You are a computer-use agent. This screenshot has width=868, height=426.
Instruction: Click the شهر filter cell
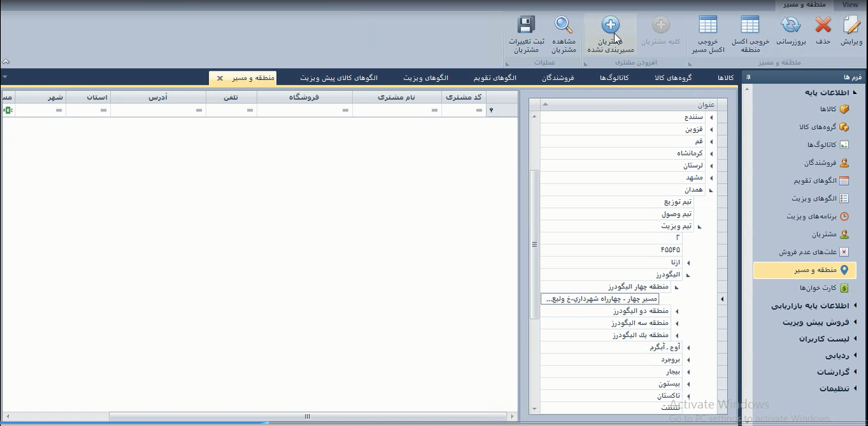pos(40,110)
